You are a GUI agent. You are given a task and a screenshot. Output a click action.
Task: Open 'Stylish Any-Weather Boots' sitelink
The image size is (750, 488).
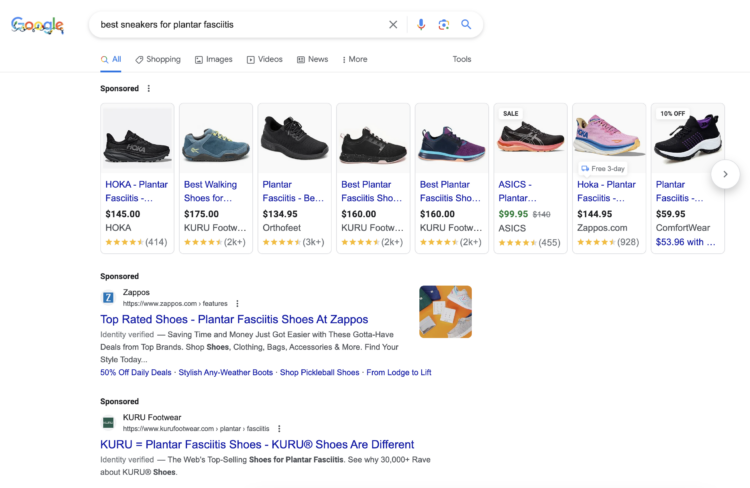pyautogui.click(x=226, y=372)
